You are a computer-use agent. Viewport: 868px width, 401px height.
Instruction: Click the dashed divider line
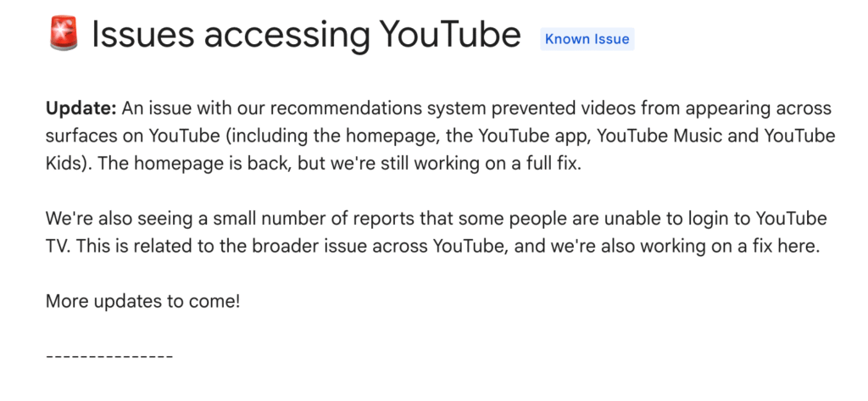point(109,356)
